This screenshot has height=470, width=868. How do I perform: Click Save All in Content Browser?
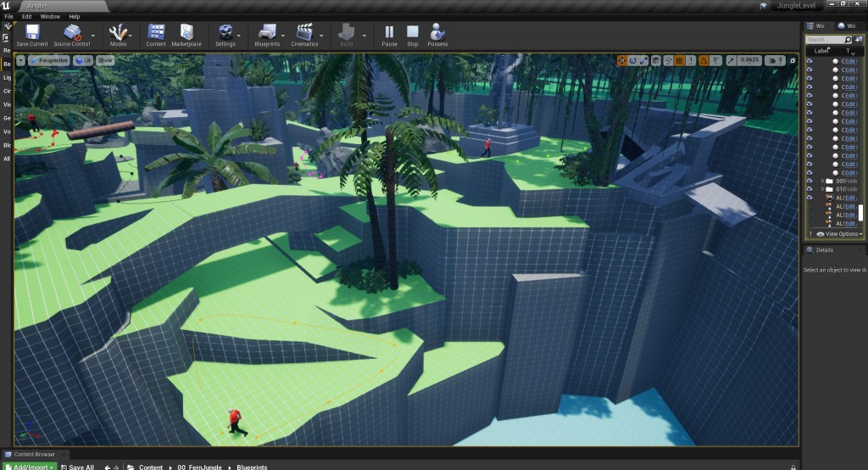tap(76, 467)
